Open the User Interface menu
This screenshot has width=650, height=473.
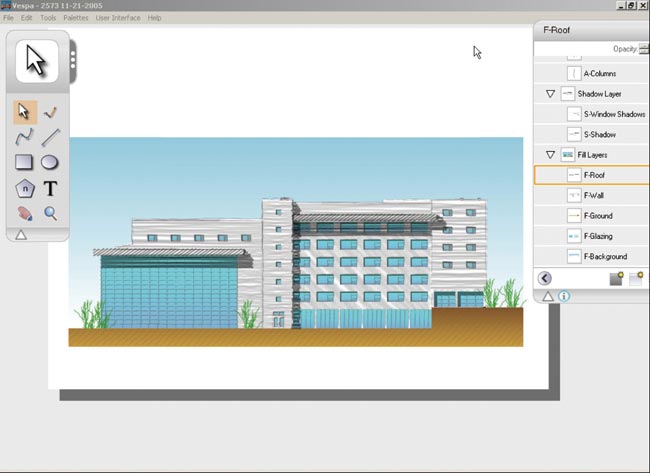click(x=118, y=18)
